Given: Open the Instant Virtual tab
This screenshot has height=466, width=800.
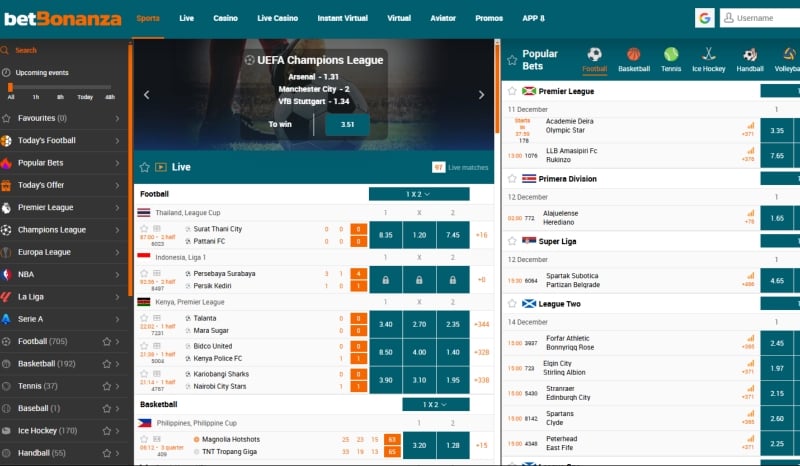Looking at the screenshot, I should (342, 18).
